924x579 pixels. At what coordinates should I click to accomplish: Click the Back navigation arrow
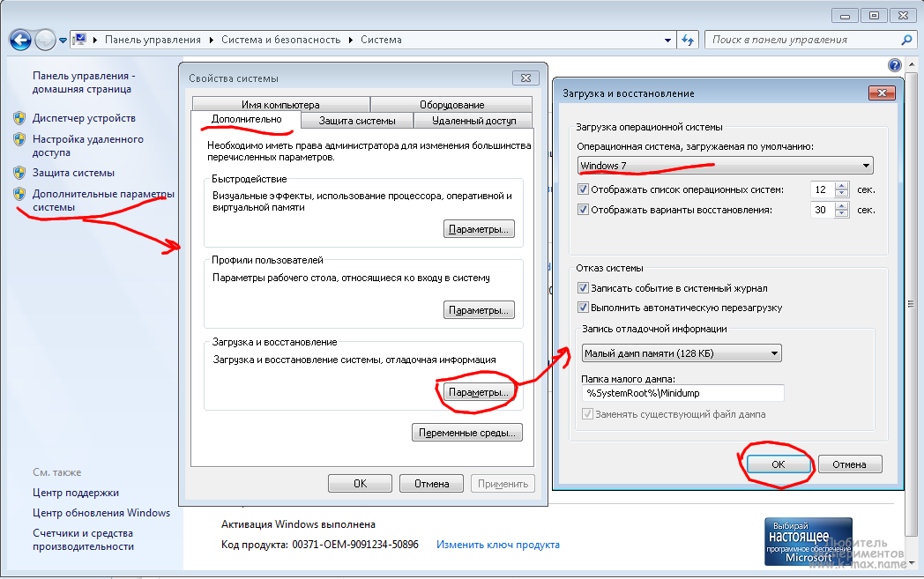pyautogui.click(x=20, y=40)
